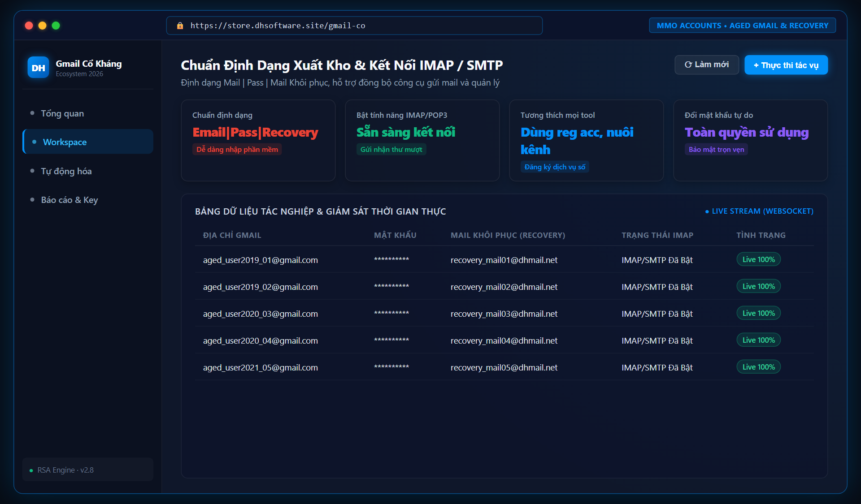Click MAIL KHÔI PHỤC (RECOVERY) column header
Viewport: 861px width, 504px height.
click(x=508, y=235)
